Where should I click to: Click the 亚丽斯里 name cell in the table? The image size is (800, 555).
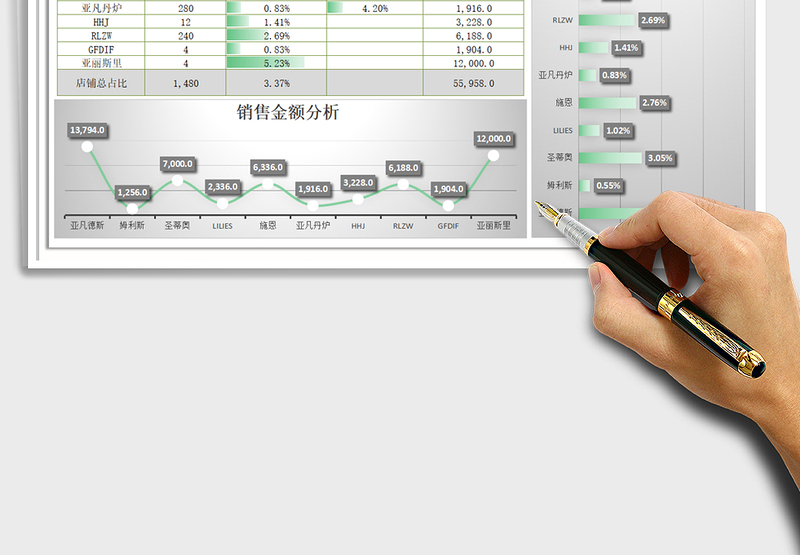[101, 63]
